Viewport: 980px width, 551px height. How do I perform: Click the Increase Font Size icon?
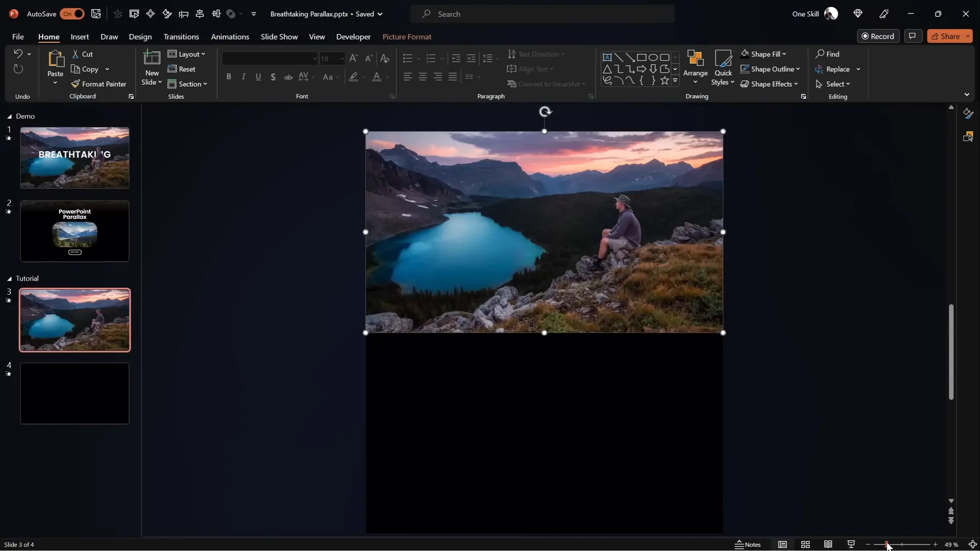pos(354,58)
